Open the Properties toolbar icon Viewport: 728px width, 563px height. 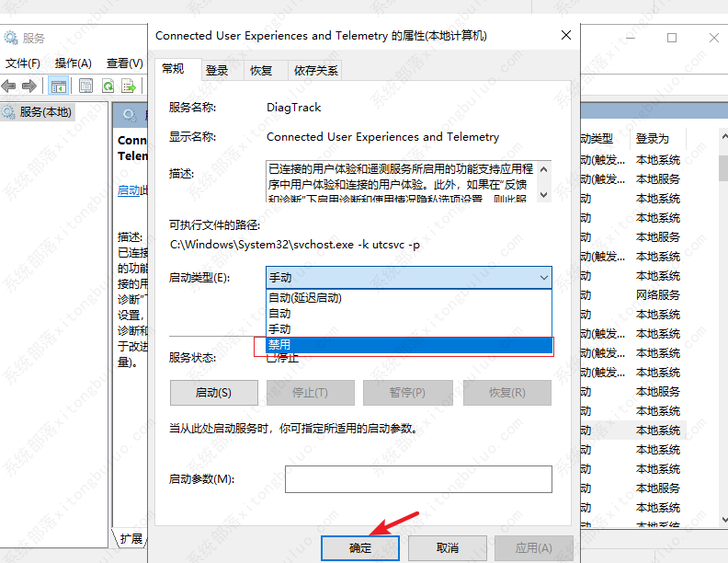86,86
